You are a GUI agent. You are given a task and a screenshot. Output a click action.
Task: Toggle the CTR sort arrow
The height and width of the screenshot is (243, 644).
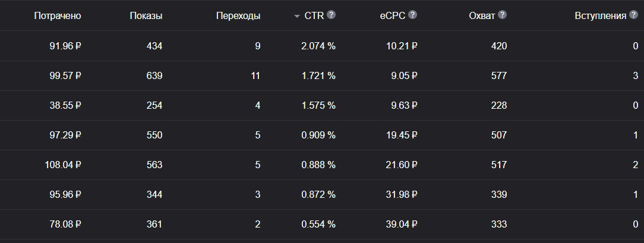tap(297, 17)
